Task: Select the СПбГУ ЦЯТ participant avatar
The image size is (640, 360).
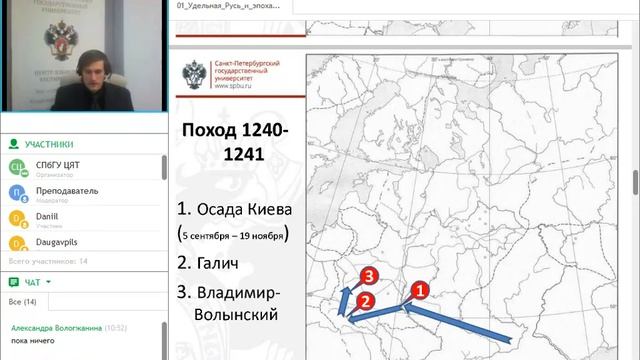Action: point(18,168)
